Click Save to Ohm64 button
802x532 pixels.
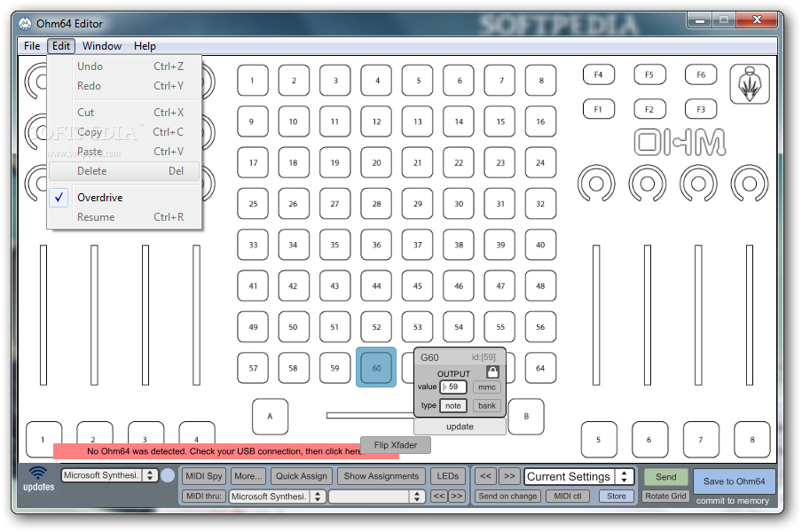(x=734, y=481)
